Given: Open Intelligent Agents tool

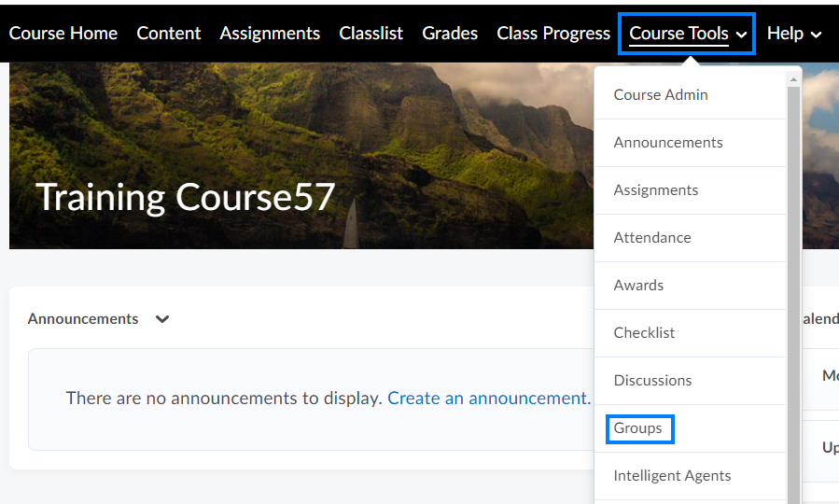Looking at the screenshot, I should click(x=672, y=476).
